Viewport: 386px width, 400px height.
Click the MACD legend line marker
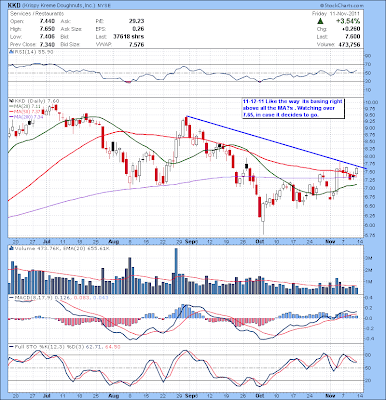(11, 297)
